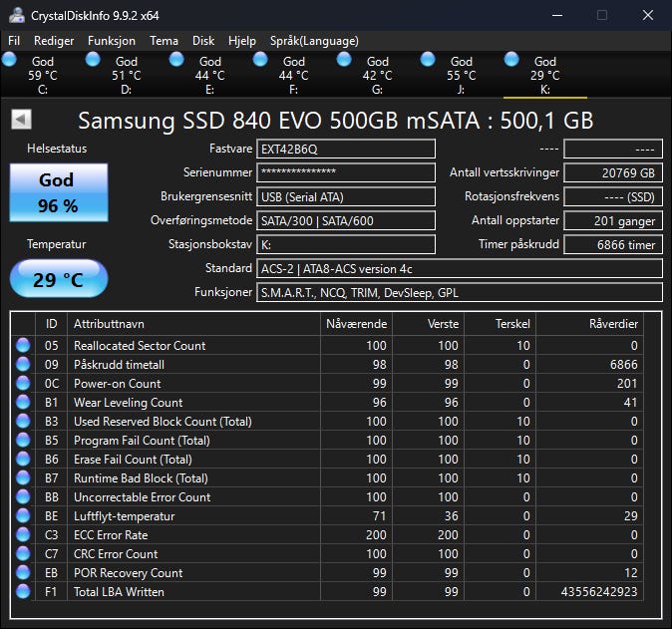Click the status orb for drive J:
The width and height of the screenshot is (672, 629).
coord(428,59)
